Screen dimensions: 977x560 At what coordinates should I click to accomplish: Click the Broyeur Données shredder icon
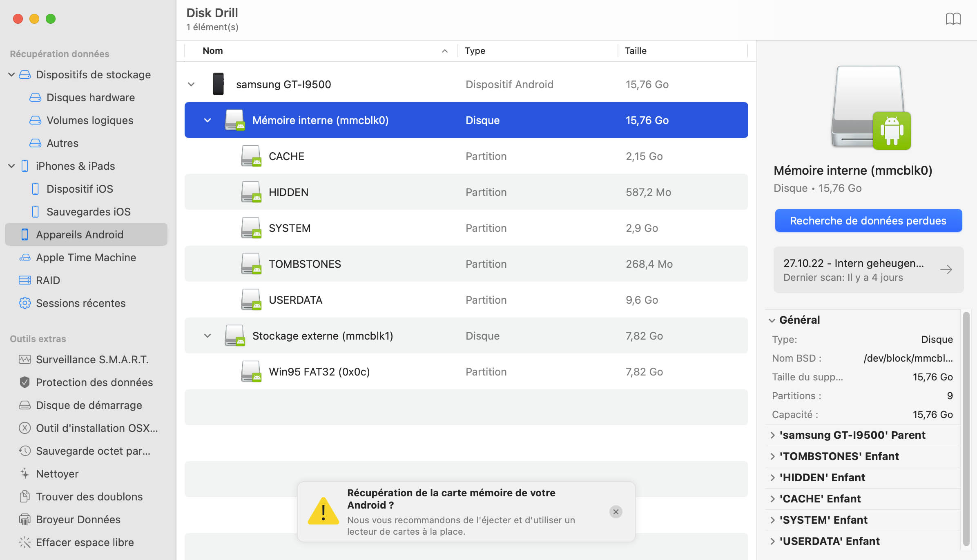tap(25, 519)
